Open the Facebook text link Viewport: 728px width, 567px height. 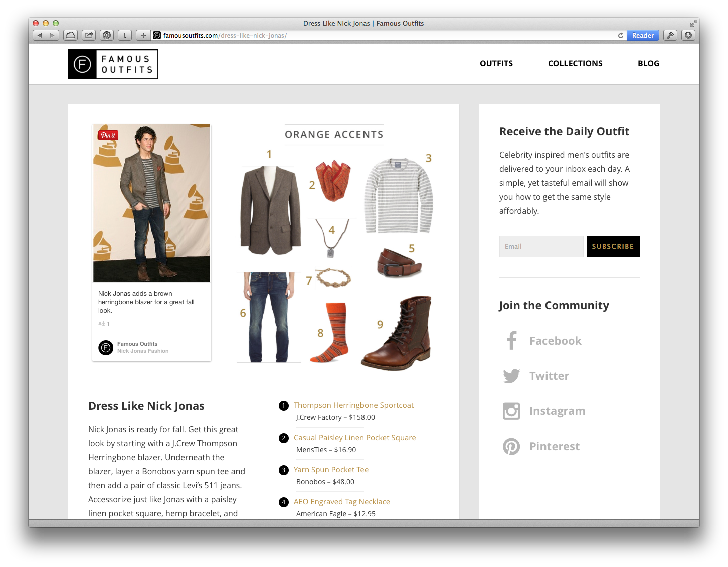point(556,341)
